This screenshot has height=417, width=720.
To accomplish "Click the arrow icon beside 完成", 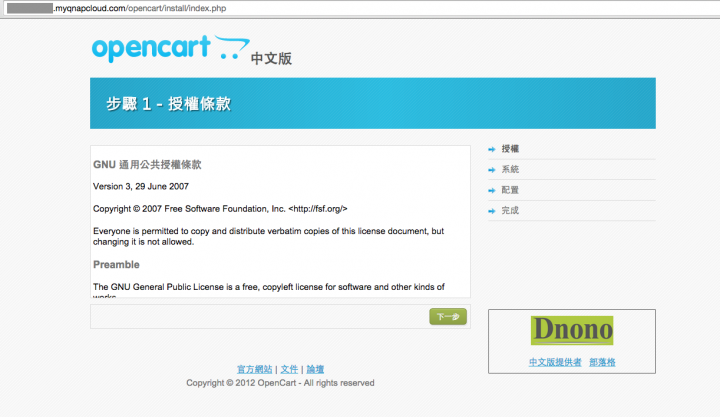I will coord(492,211).
